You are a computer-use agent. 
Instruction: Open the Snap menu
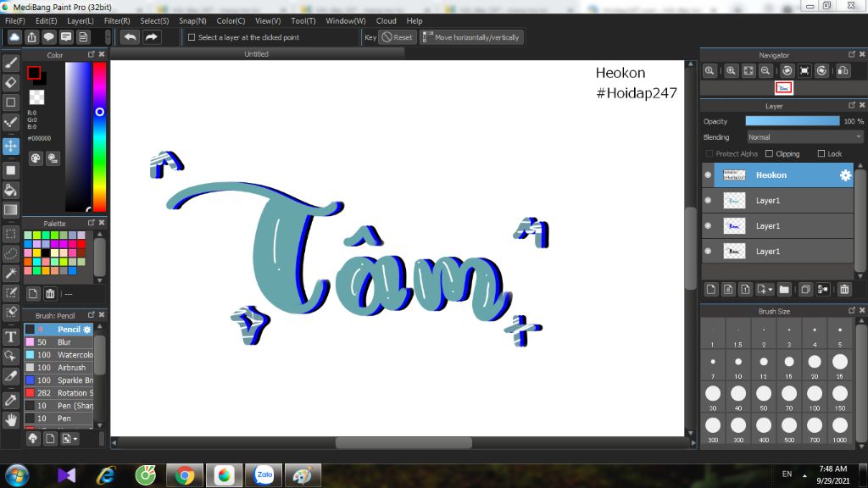192,20
